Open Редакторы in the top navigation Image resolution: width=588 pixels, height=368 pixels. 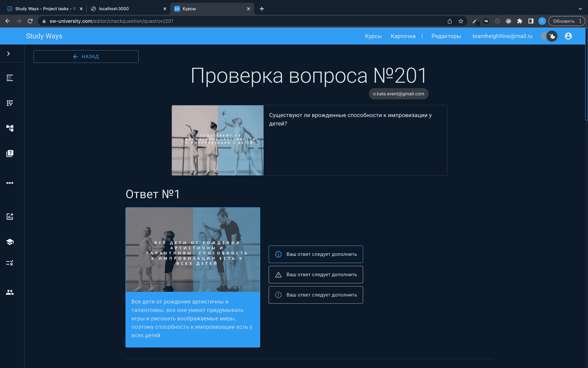pyautogui.click(x=446, y=36)
